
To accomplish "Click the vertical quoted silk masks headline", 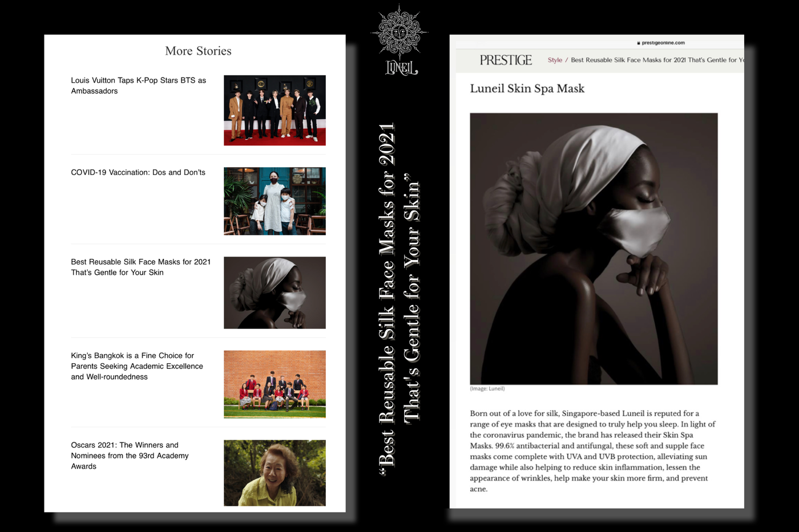I will [399, 300].
